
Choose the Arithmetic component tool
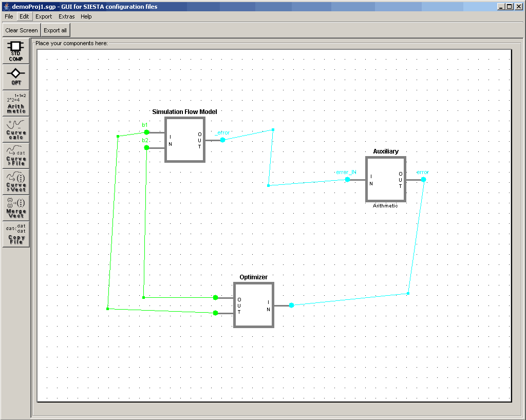[x=16, y=103]
